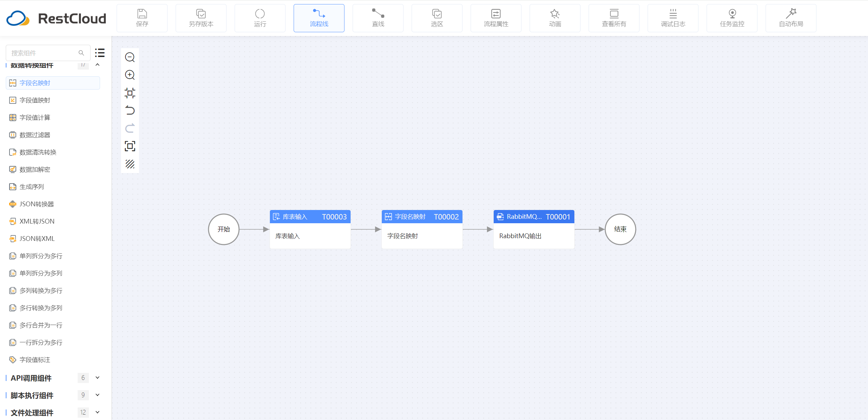Expand the API调用组件 section
868x420 pixels.
pos(97,378)
